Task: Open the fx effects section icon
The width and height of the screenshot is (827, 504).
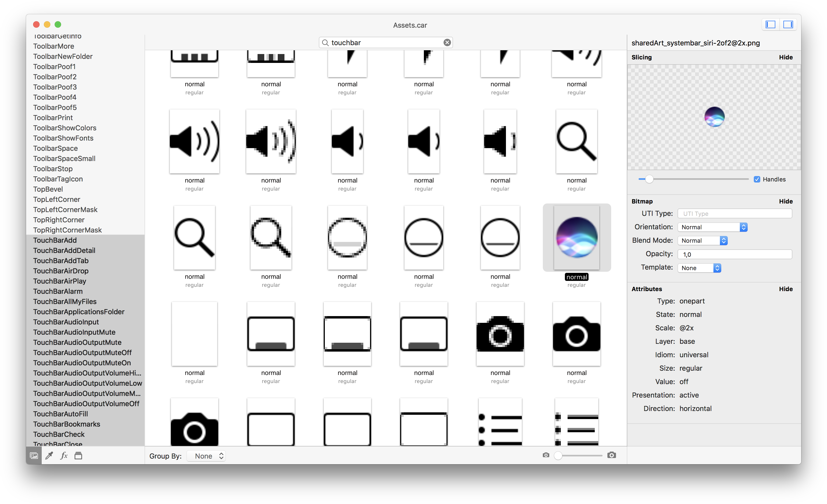Action: 64,456
